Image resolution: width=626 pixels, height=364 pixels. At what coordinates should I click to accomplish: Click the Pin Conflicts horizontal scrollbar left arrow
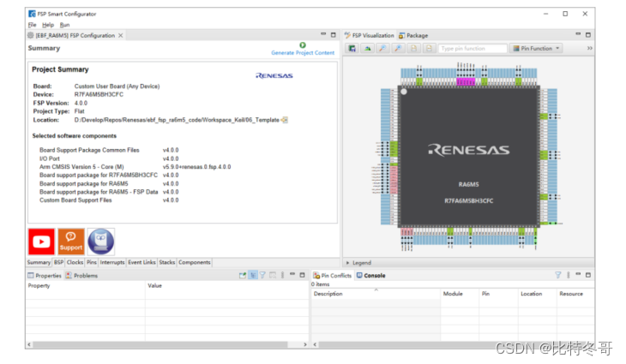point(315,344)
